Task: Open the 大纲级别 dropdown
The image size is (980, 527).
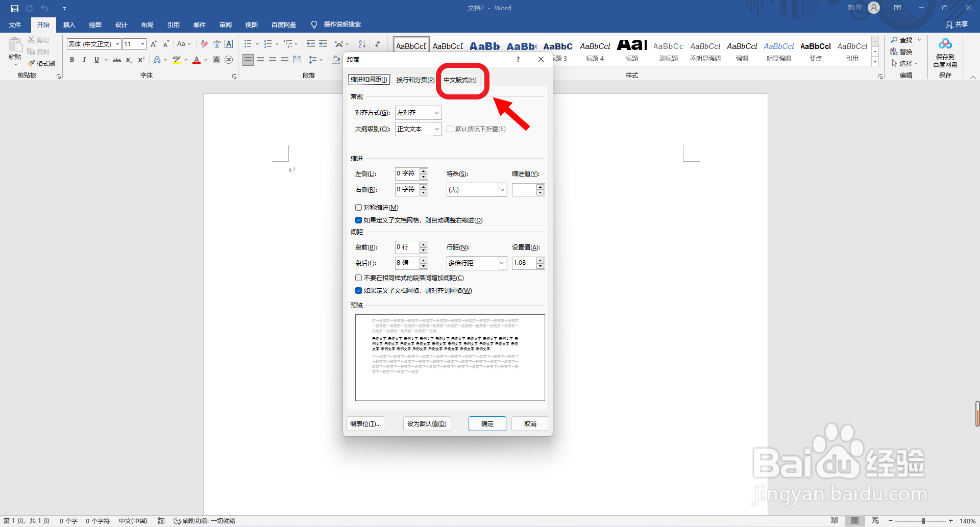Action: (436, 129)
